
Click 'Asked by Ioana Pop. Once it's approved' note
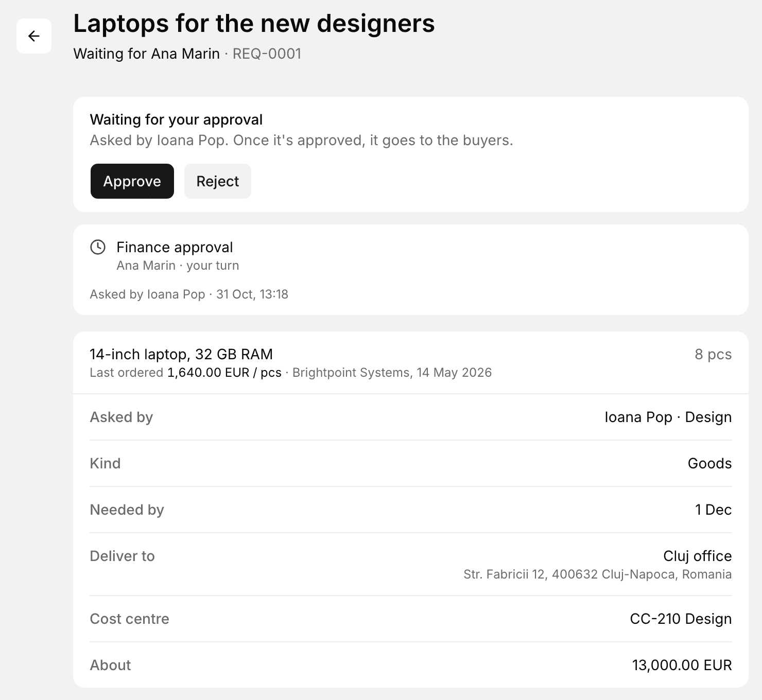(302, 141)
